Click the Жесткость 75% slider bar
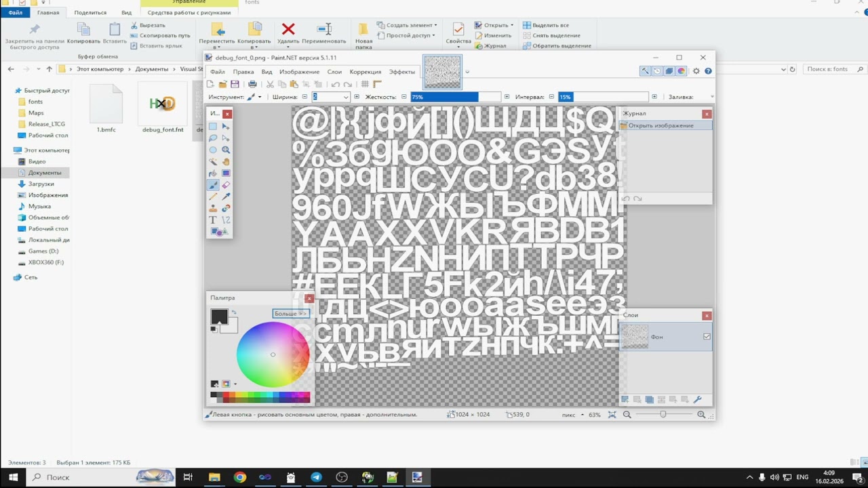 (456, 97)
